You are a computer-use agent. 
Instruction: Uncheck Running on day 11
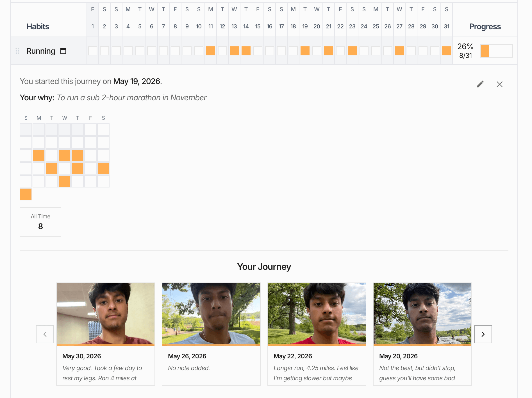click(x=211, y=51)
